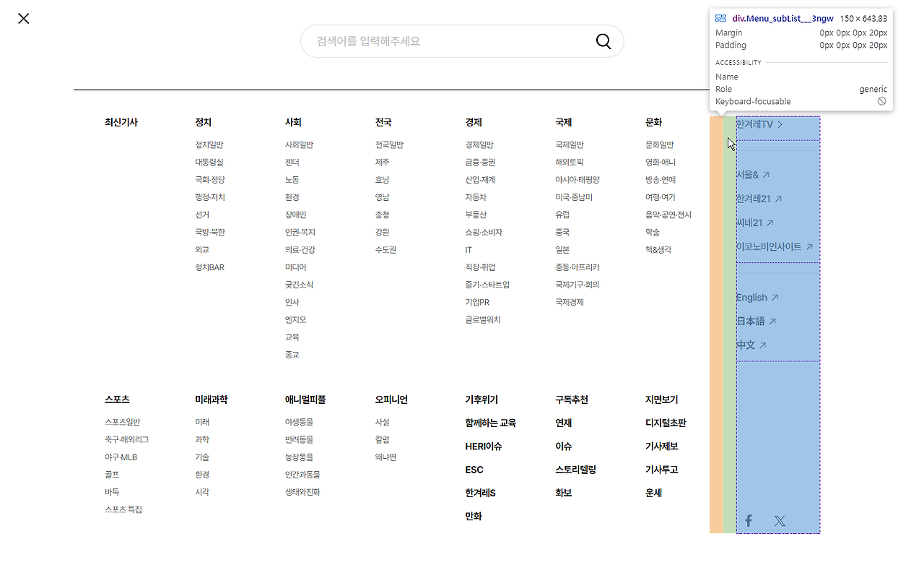924x578 pixels.
Task: Open the 한겨레21 external link
Action: pos(759,199)
